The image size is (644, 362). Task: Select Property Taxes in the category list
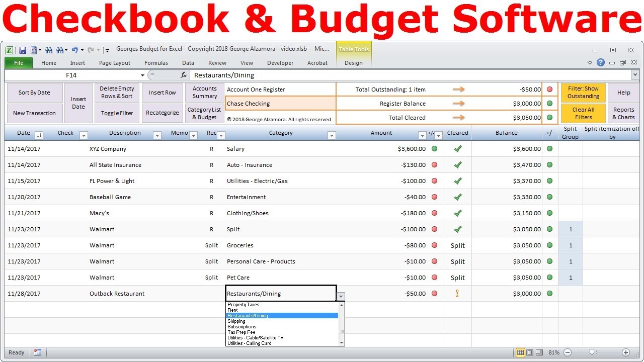click(282, 305)
